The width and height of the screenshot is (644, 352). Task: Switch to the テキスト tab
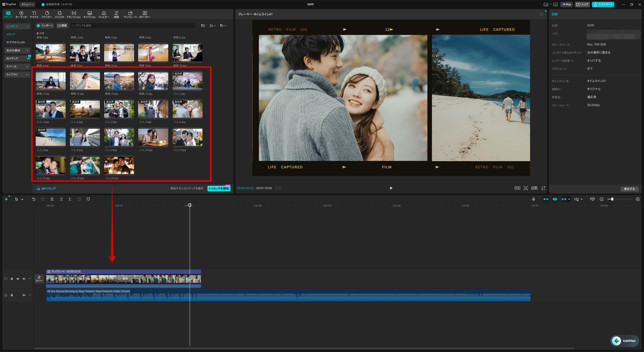(x=34, y=14)
